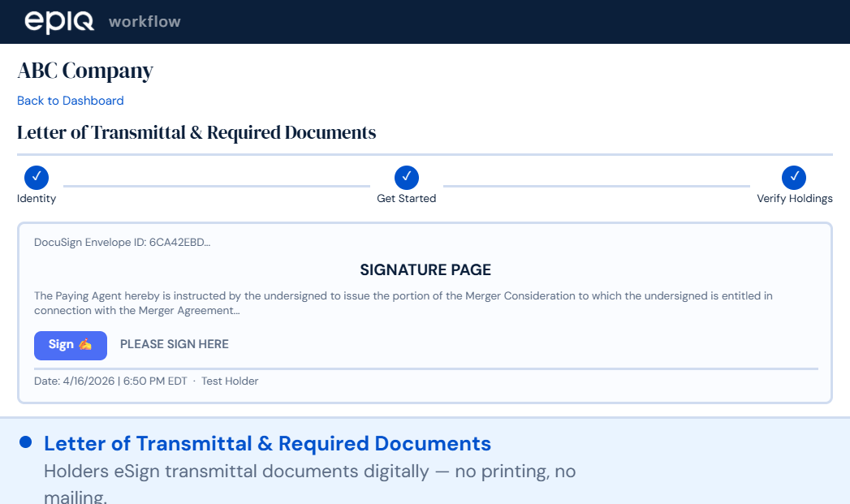Click the DocuSign Envelope ID text
Image resolution: width=850 pixels, height=504 pixels.
(122, 242)
